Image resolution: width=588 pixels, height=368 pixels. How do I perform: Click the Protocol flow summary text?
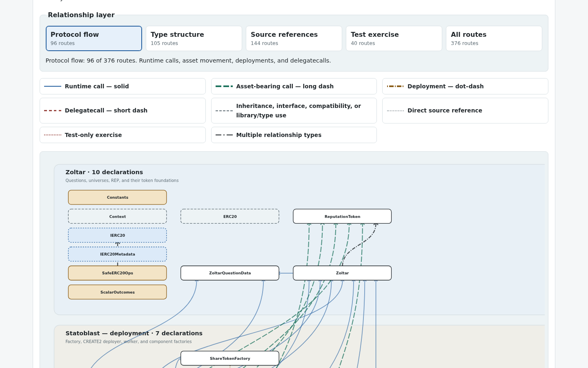click(x=188, y=61)
